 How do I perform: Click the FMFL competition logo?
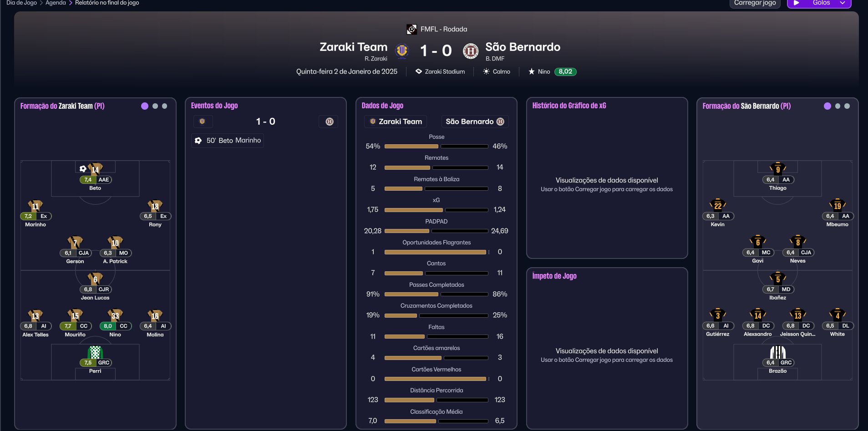[411, 29]
